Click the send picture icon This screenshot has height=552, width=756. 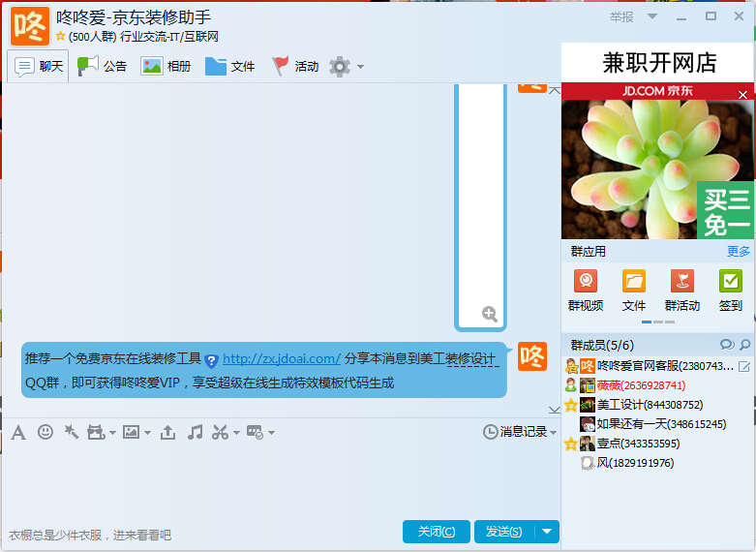coord(131,432)
